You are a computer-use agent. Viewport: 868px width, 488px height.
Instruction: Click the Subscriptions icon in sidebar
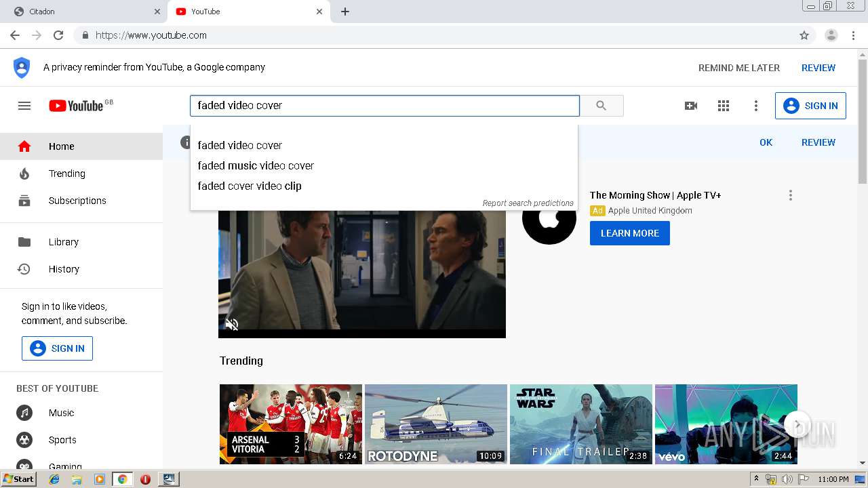24,201
